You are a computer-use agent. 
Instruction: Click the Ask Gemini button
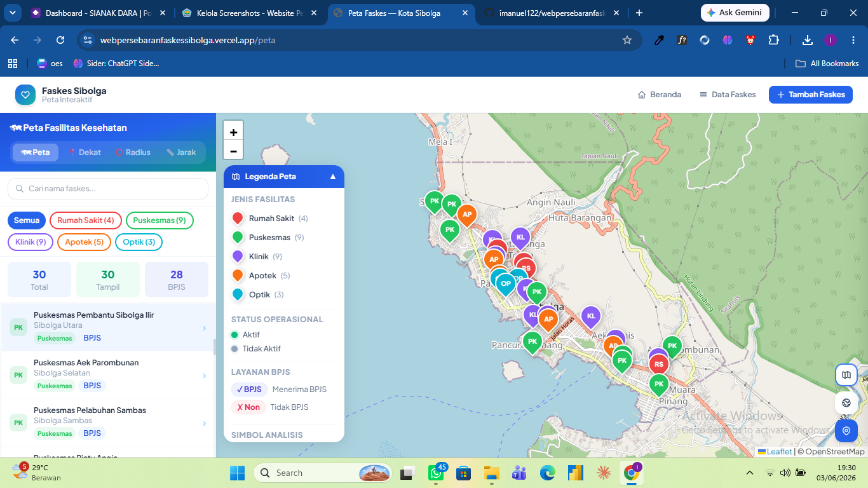(735, 13)
